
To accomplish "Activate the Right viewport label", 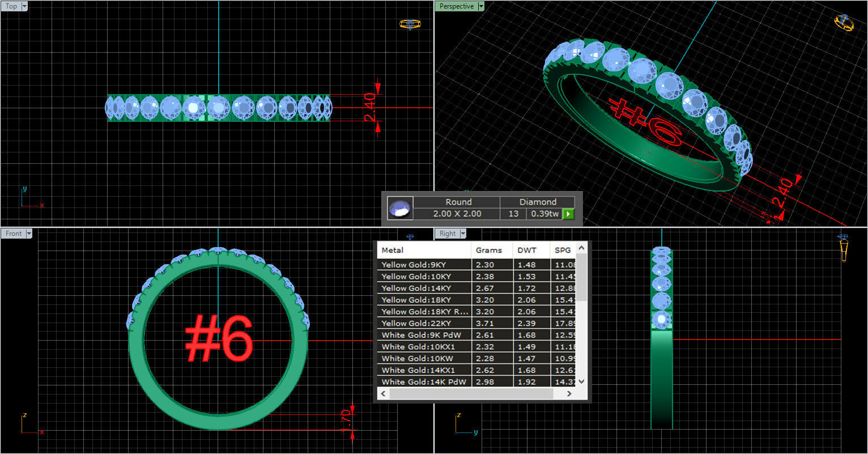I will (448, 234).
